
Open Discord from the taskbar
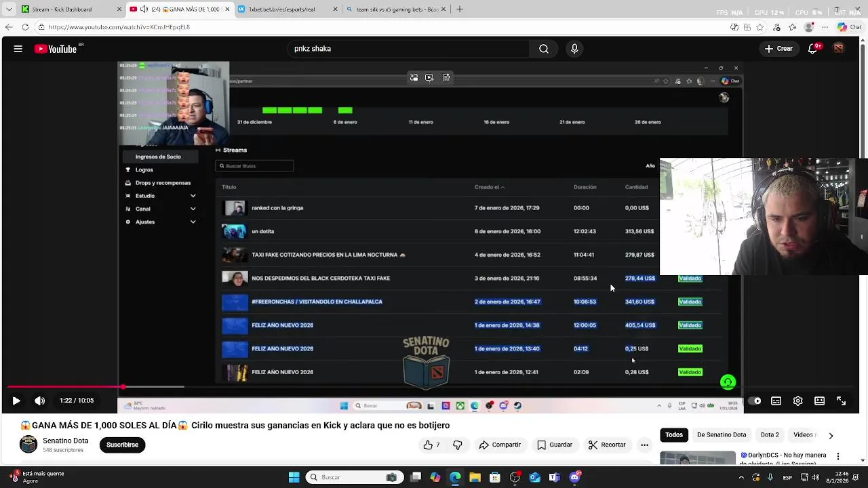(x=575, y=477)
